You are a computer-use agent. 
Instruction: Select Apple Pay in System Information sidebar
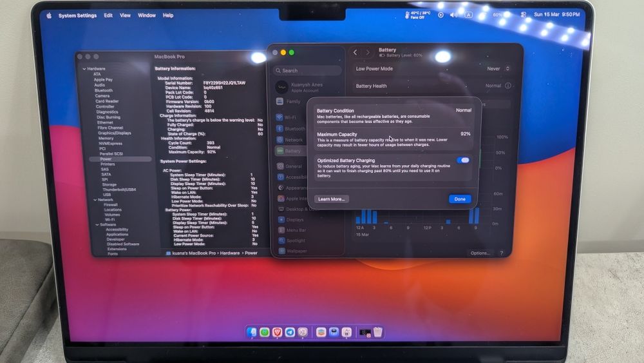click(x=103, y=80)
